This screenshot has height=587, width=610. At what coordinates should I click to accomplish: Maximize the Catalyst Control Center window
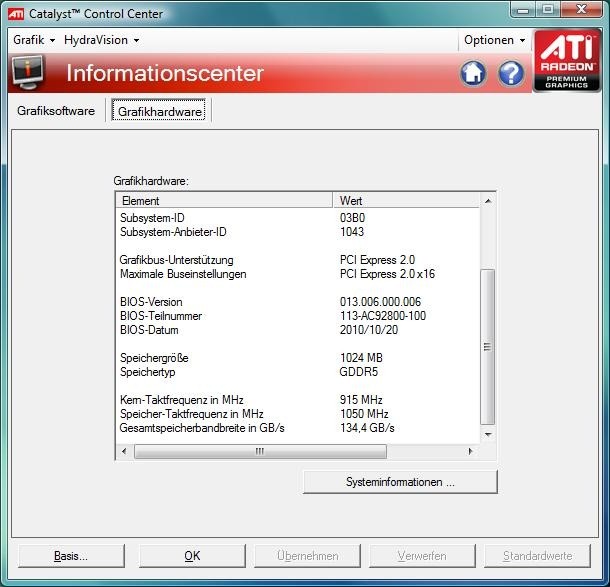pyautogui.click(x=548, y=10)
